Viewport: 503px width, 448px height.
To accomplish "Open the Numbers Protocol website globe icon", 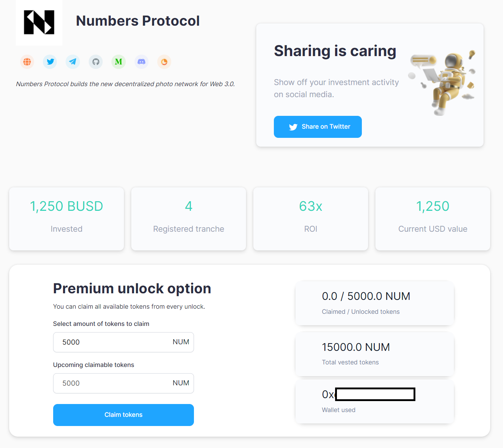I will click(27, 62).
